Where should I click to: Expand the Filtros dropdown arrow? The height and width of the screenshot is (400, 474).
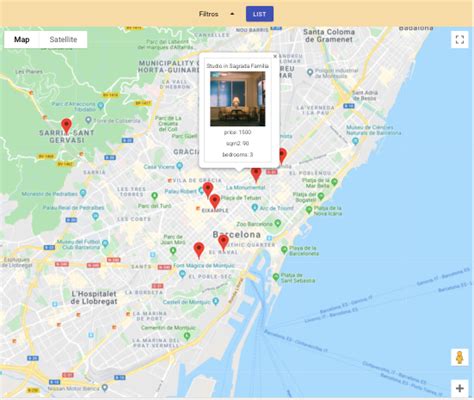(x=232, y=14)
